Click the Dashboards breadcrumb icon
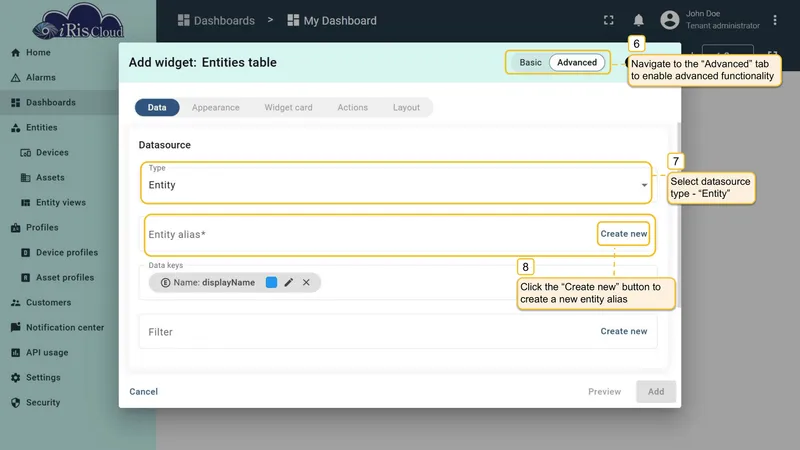This screenshot has height=450, width=800. coord(184,20)
